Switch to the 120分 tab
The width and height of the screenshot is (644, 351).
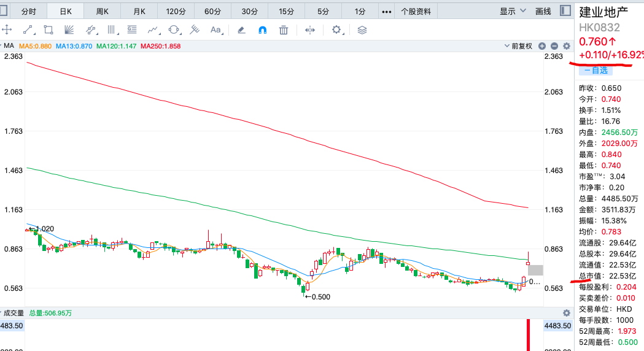coord(176,12)
